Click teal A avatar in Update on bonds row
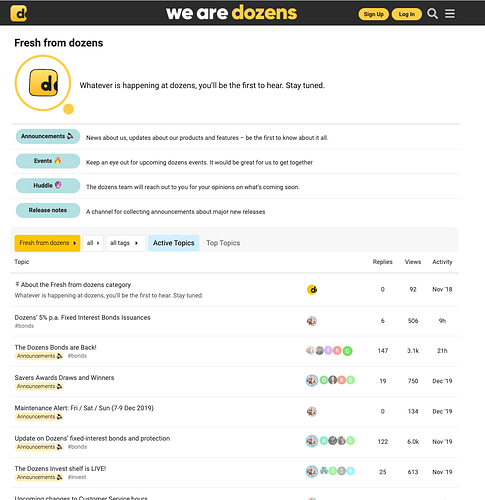485x500 pixels. click(x=324, y=441)
